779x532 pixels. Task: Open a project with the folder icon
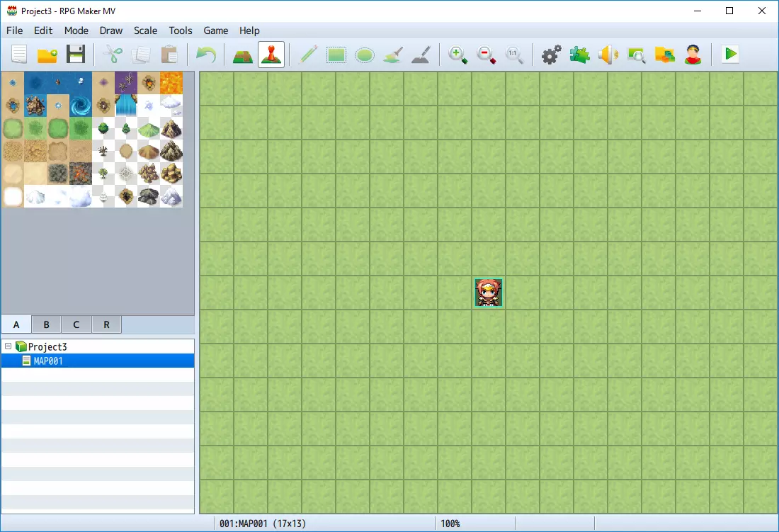(47, 54)
